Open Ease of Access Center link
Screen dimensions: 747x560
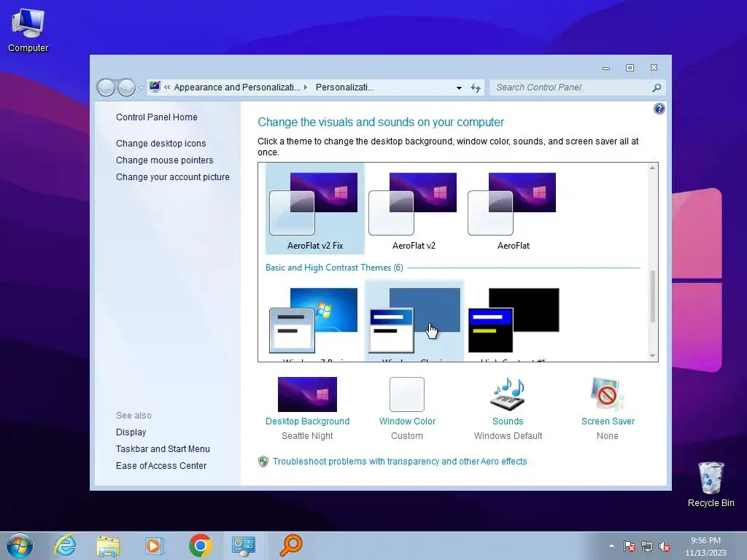[x=161, y=465]
